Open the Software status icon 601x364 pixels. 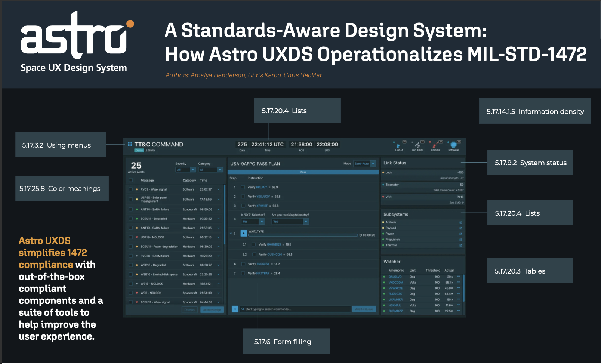point(453,145)
